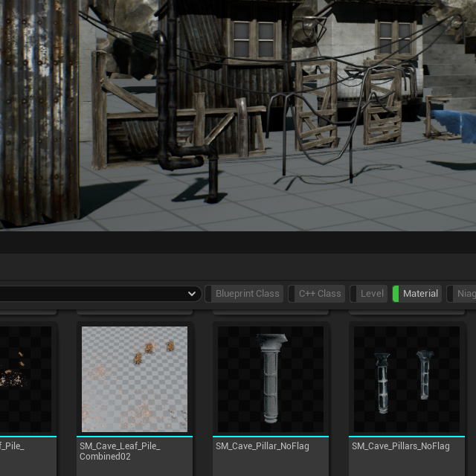Toggle the Blueprint Class filter
This screenshot has height=476, width=476.
(x=246, y=294)
